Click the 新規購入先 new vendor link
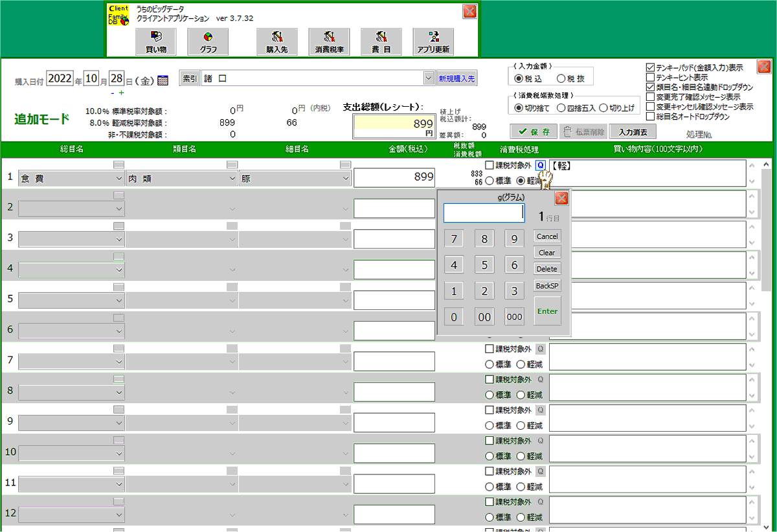The height and width of the screenshot is (532, 777). point(456,78)
